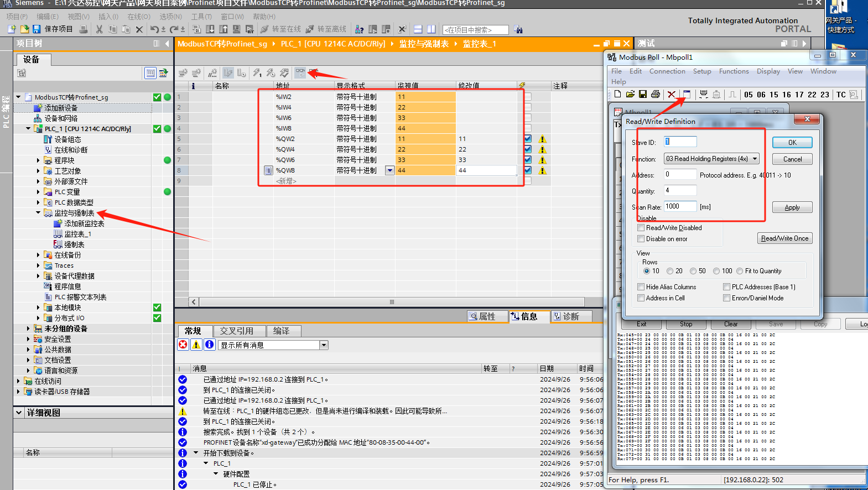
Task: Click Cancel in Read/Write Definition
Action: 792,159
